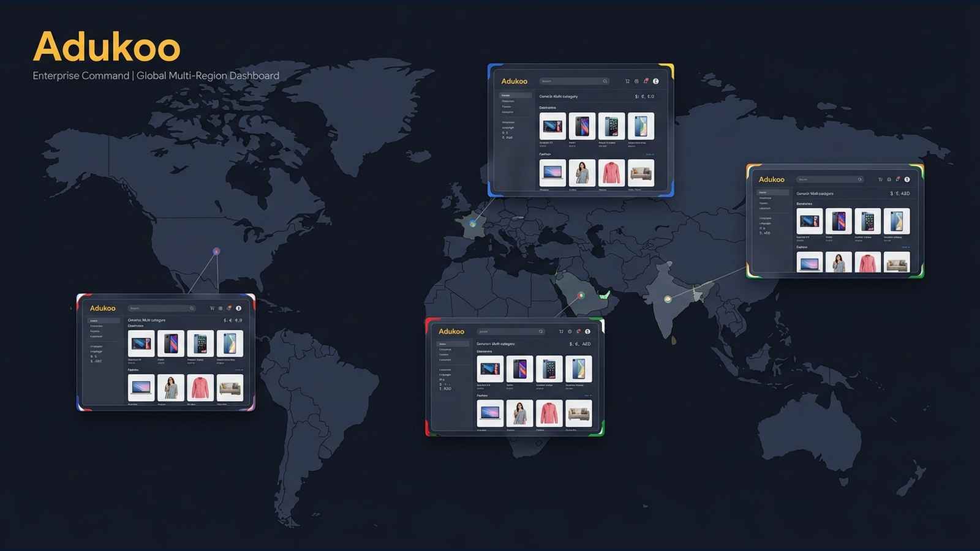Select the map pin over Saudi Arabia
Screen dimensions: 980x551
(581, 296)
